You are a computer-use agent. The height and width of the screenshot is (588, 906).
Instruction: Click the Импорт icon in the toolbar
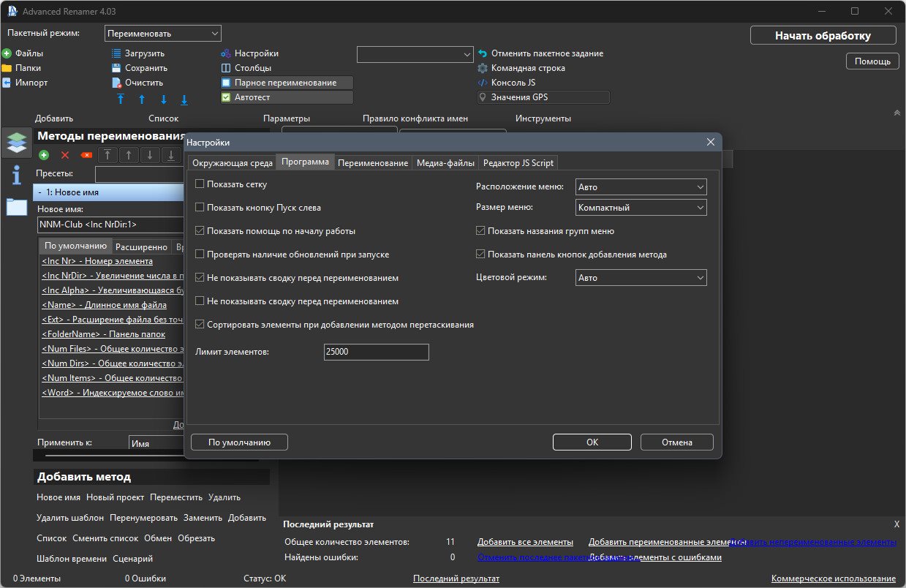[x=7, y=83]
